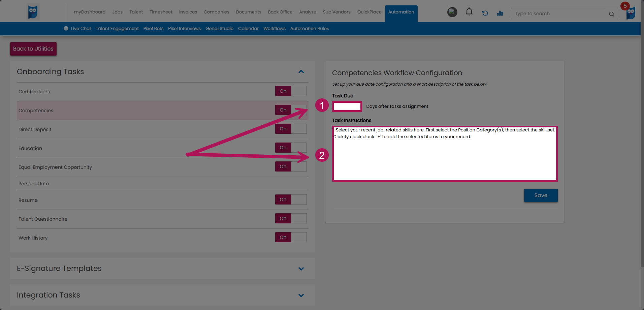This screenshot has width=644, height=310.
Task: Open the Companies menu
Action: tap(216, 12)
